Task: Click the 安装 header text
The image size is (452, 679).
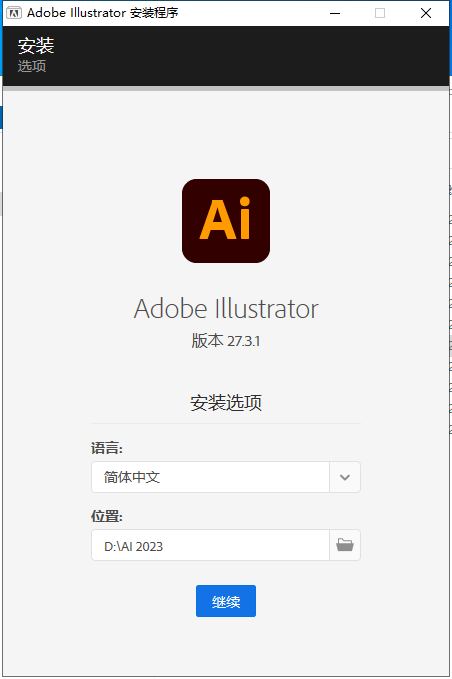Action: (36, 45)
